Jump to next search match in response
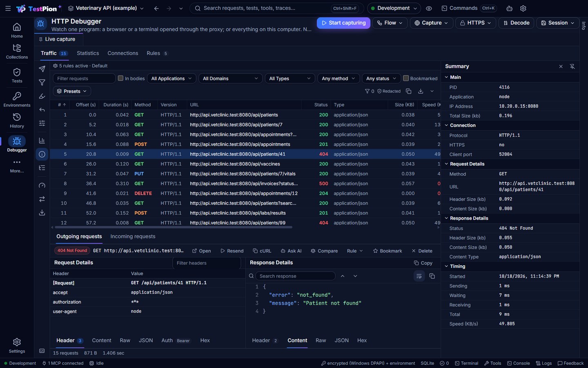 pyautogui.click(x=355, y=276)
